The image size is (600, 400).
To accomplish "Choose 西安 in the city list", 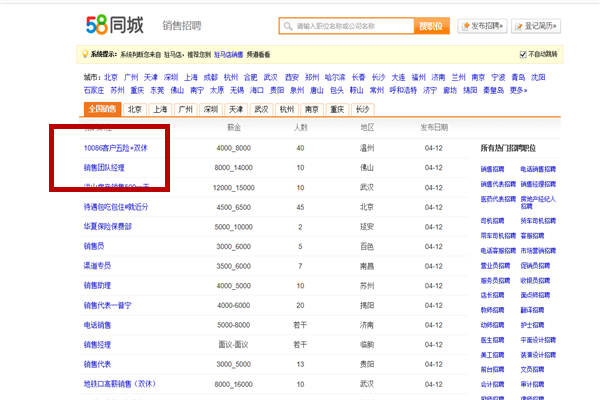I will point(292,77).
